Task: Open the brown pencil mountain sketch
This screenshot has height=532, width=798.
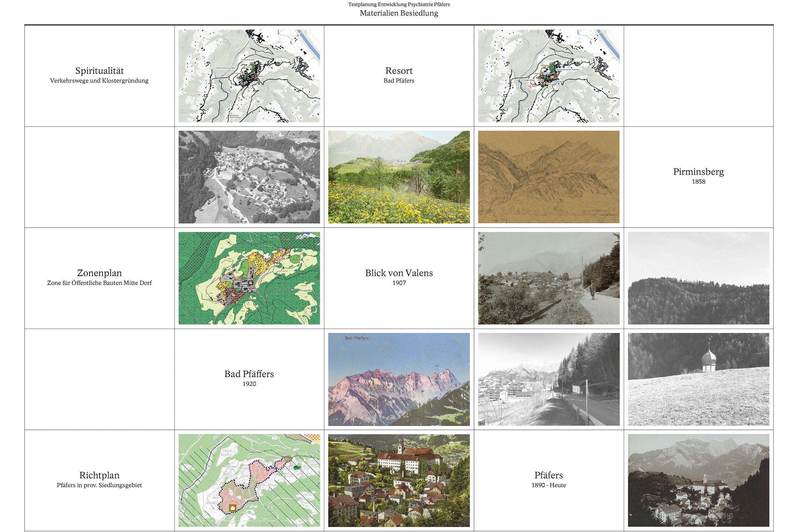Action: [x=549, y=177]
